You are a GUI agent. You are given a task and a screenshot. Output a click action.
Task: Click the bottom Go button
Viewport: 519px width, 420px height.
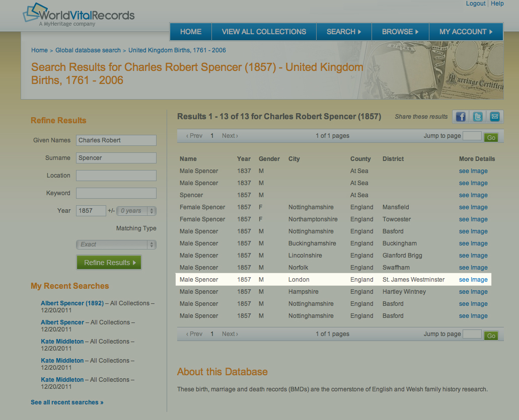491,335
